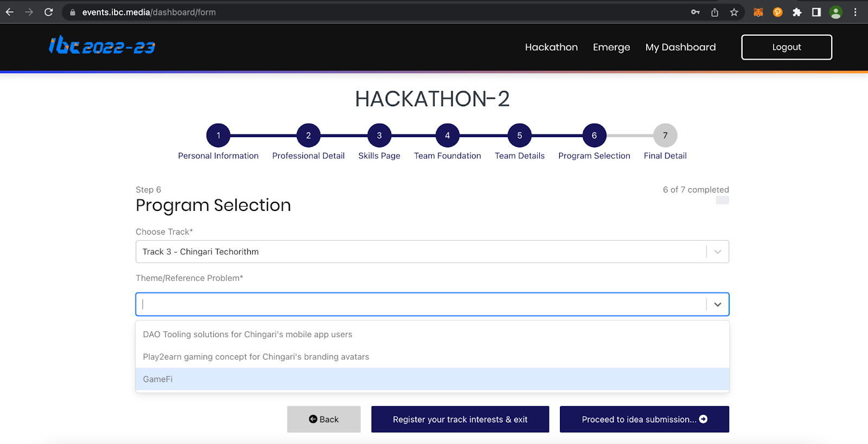Click the Back button
This screenshot has width=868, height=444.
(324, 419)
